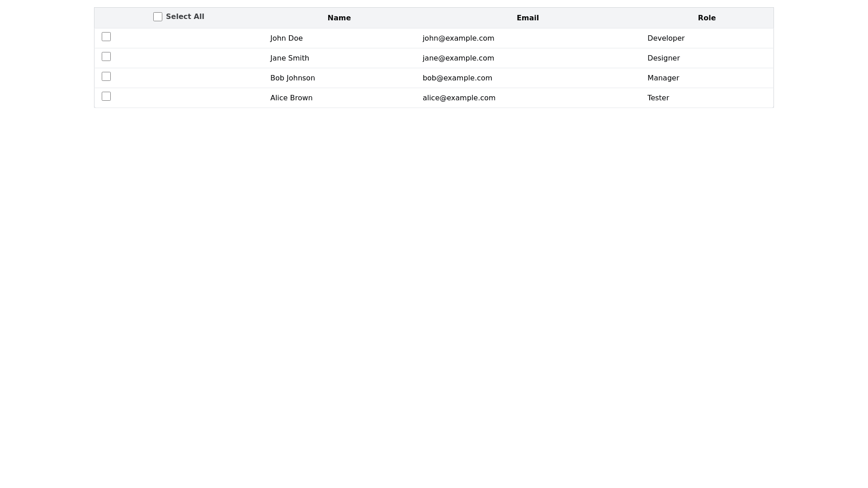Click the Email column header
868x488 pixels.
tap(528, 18)
